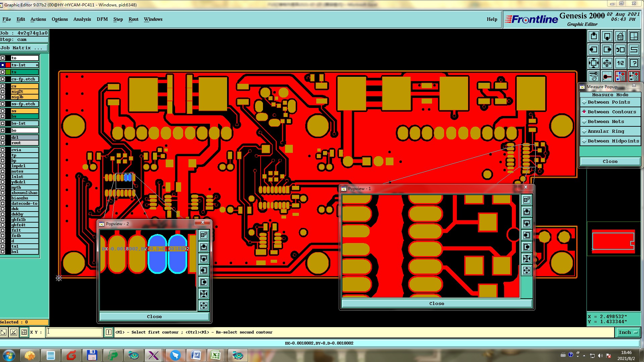
Task: Select the Annular Ring measure mode
Action: point(606,131)
